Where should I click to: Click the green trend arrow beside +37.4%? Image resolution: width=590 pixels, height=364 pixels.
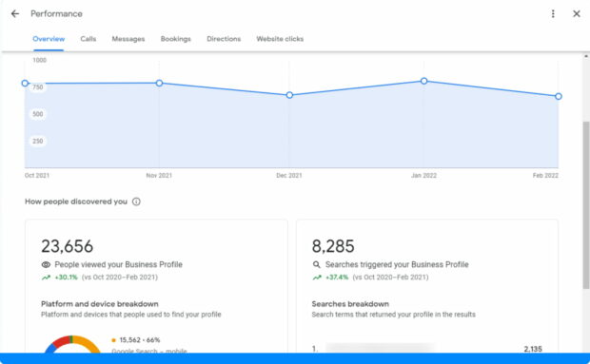(x=317, y=278)
